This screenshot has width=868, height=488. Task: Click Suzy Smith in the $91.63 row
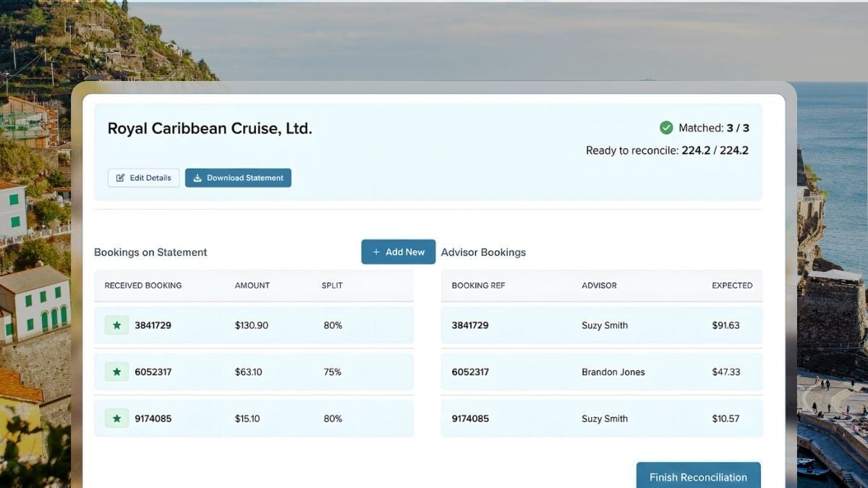pos(605,325)
